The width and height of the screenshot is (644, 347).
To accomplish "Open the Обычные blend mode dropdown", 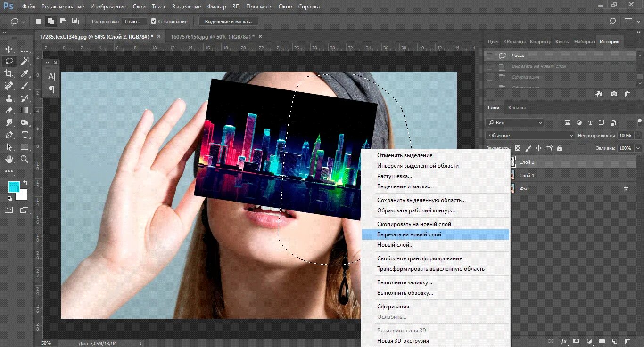I will pos(530,136).
